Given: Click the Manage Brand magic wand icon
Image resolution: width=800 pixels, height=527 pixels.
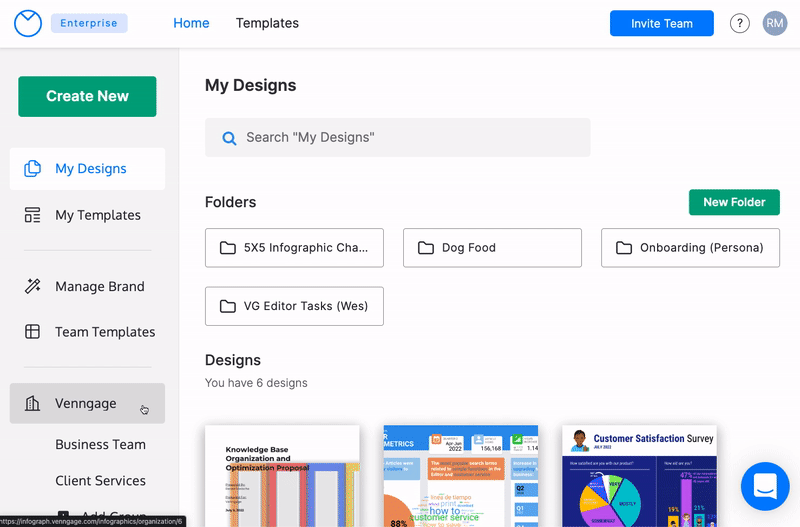Looking at the screenshot, I should pos(33,286).
